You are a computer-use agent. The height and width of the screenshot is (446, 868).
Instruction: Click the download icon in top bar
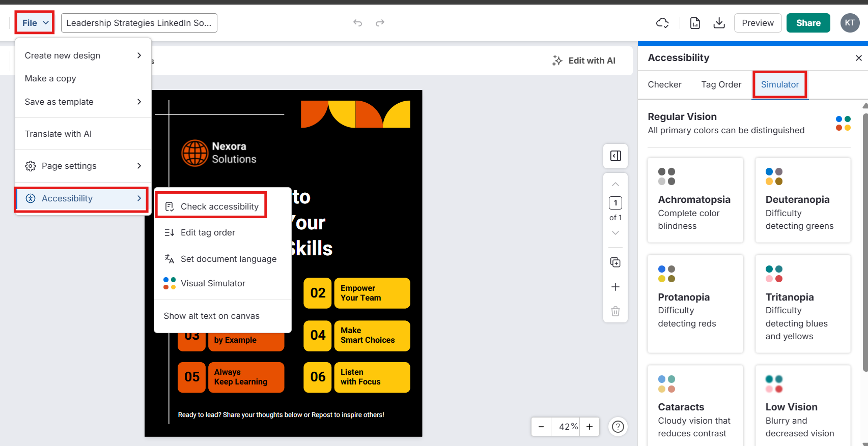pos(719,23)
